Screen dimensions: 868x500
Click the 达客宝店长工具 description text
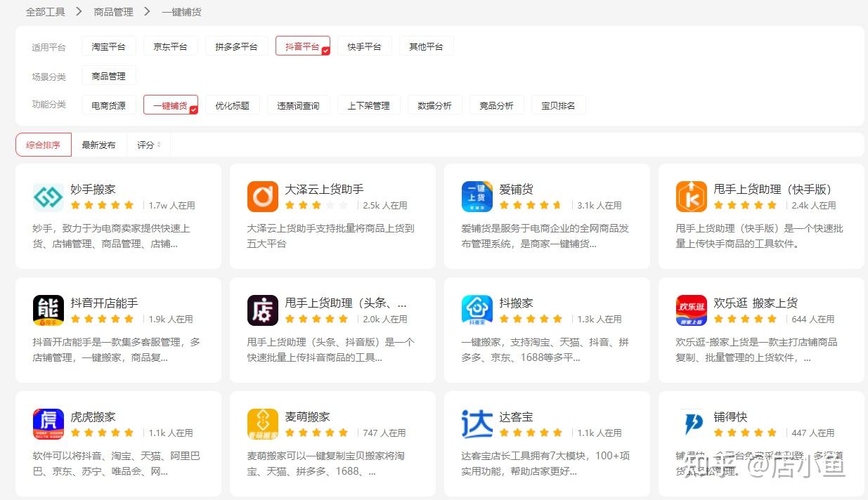pos(545,463)
